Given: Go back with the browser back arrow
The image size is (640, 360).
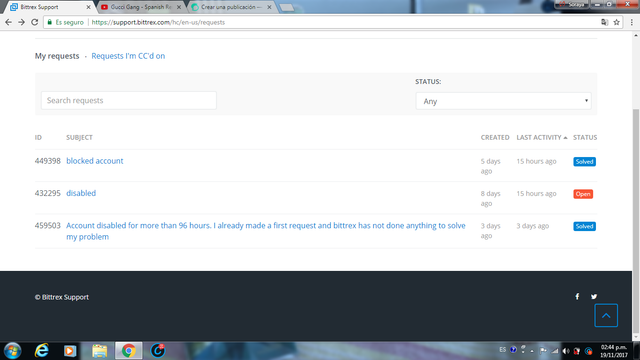Looking at the screenshot, I should pyautogui.click(x=8, y=22).
